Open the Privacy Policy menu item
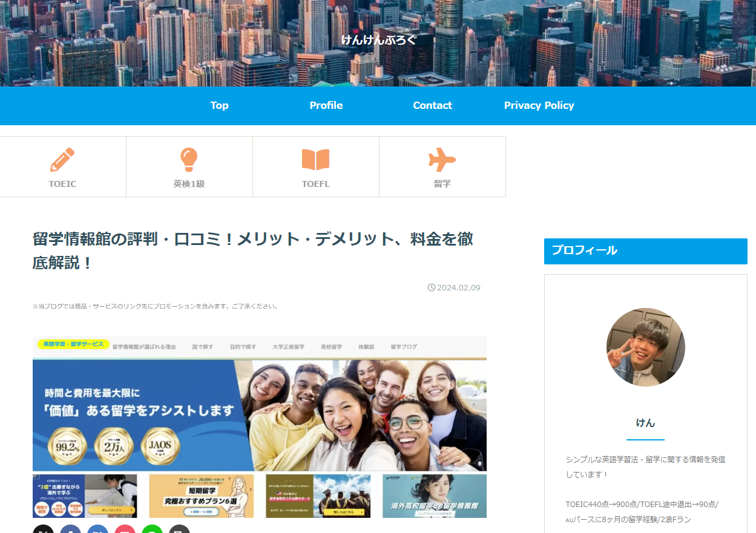 pyautogui.click(x=539, y=105)
